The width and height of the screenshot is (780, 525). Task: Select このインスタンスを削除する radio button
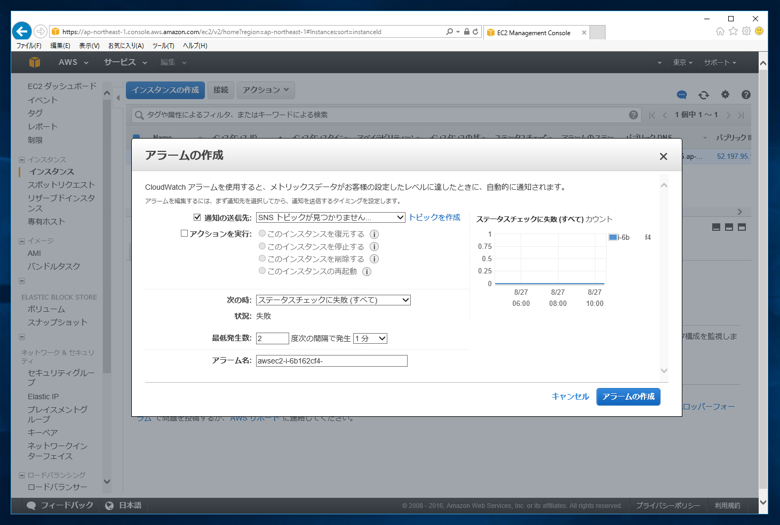point(262,258)
